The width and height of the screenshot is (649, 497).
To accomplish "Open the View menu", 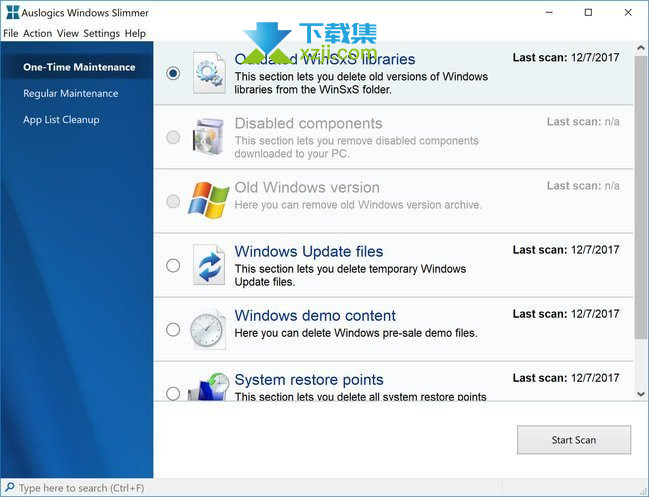I will 68,34.
